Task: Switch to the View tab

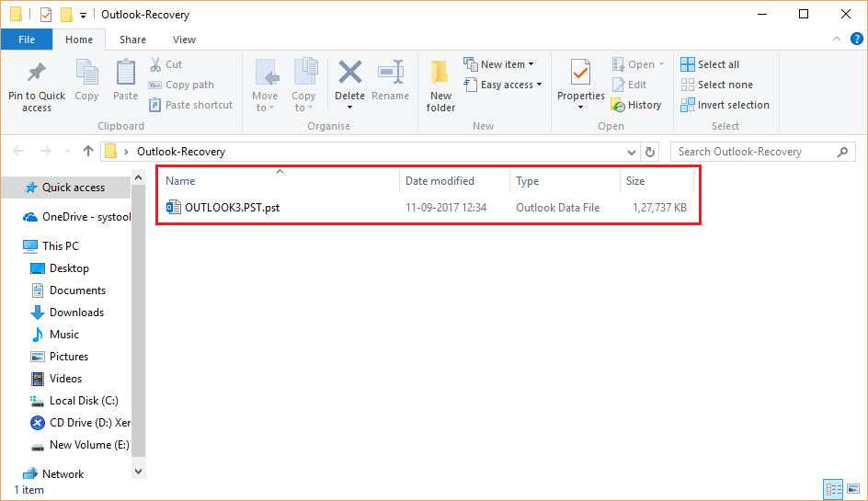Action: (184, 40)
